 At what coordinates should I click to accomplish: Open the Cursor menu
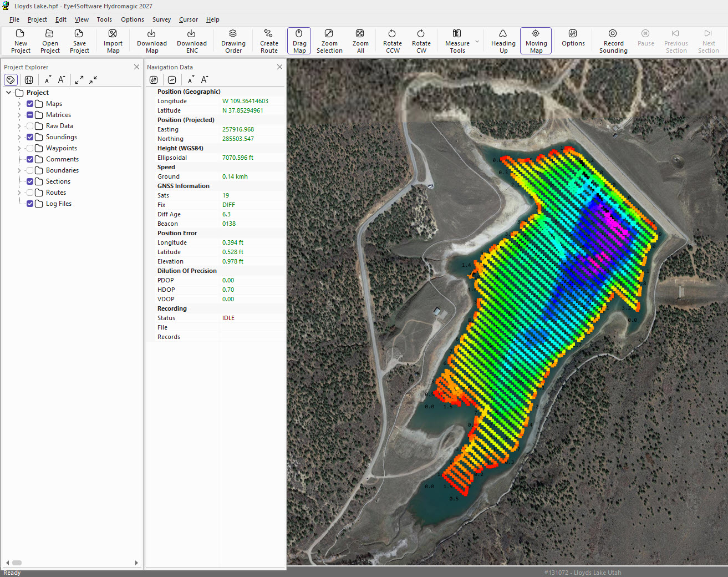click(x=189, y=19)
